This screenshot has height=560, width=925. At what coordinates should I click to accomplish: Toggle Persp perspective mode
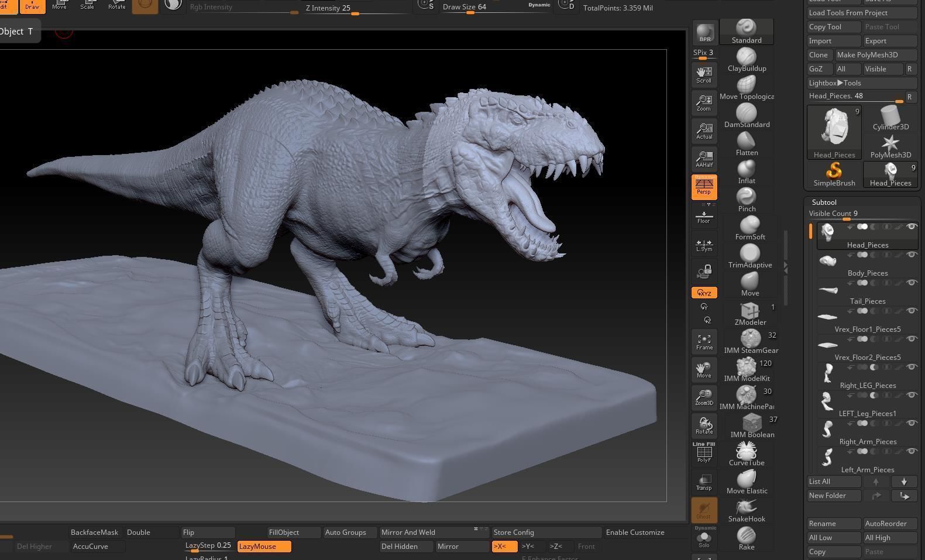tap(704, 187)
